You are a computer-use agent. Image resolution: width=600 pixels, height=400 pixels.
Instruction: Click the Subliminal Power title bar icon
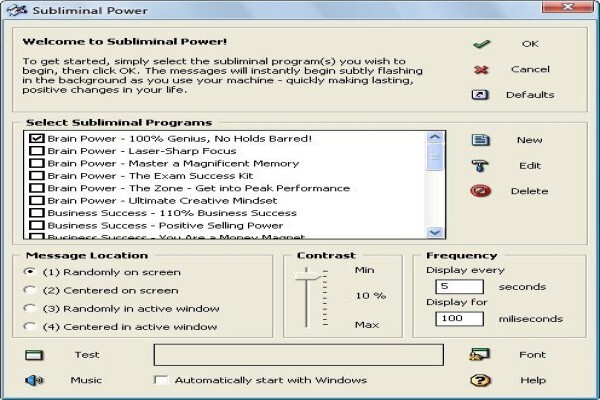coord(17,10)
